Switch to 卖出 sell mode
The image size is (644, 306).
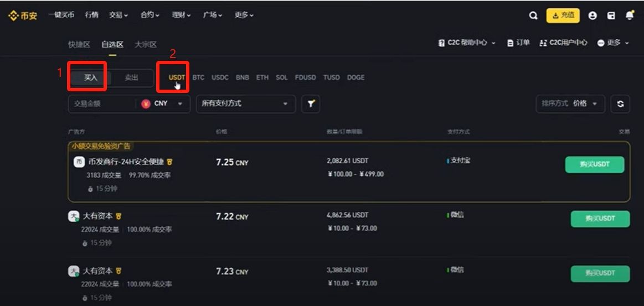131,78
